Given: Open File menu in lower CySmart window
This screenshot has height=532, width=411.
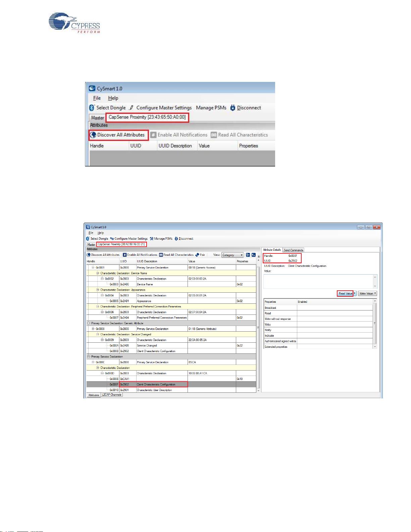Looking at the screenshot, I should pyautogui.click(x=91, y=233).
